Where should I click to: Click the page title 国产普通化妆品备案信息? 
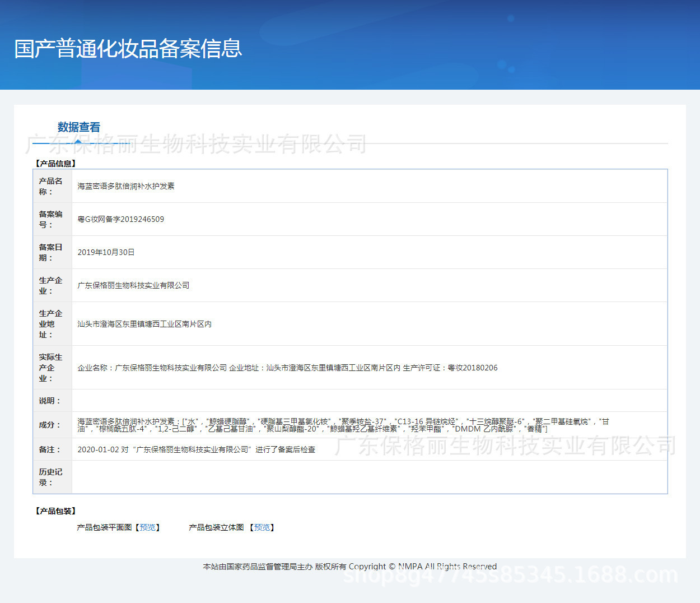(x=128, y=49)
